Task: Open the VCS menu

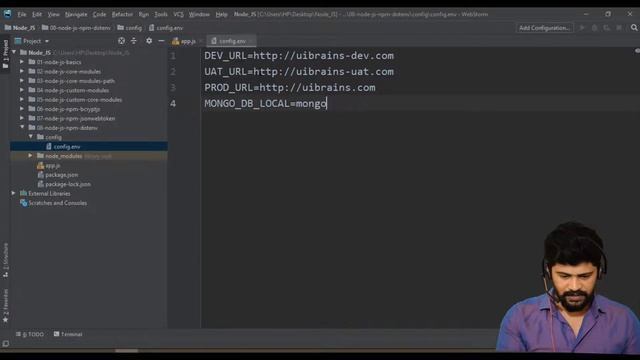Action: coord(178,14)
